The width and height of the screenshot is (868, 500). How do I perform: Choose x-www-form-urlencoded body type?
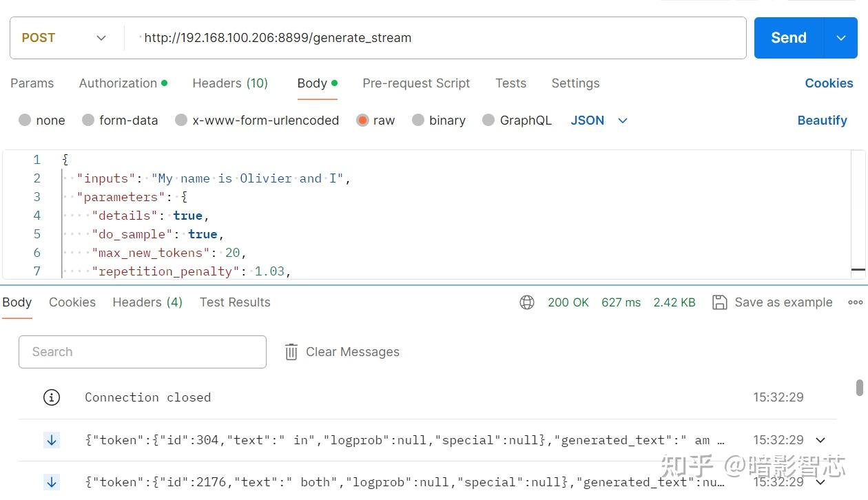click(x=181, y=121)
